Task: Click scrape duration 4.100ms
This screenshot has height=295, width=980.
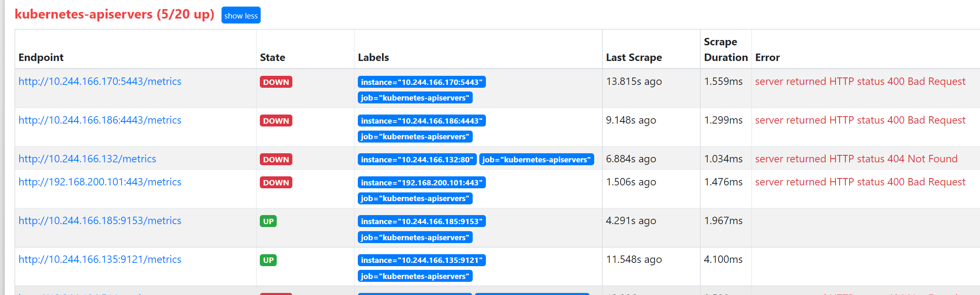Action: pos(723,259)
